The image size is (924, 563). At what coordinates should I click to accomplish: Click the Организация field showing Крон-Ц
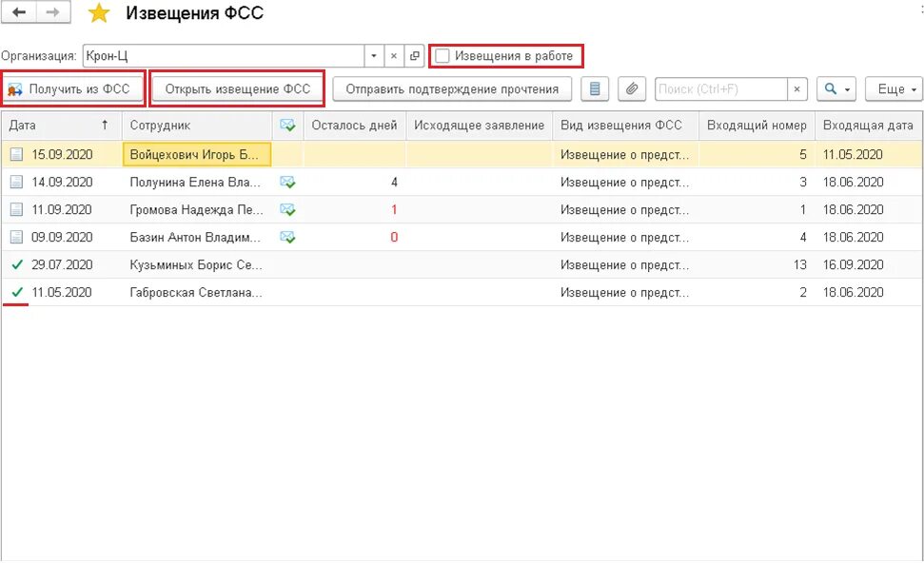(224, 56)
